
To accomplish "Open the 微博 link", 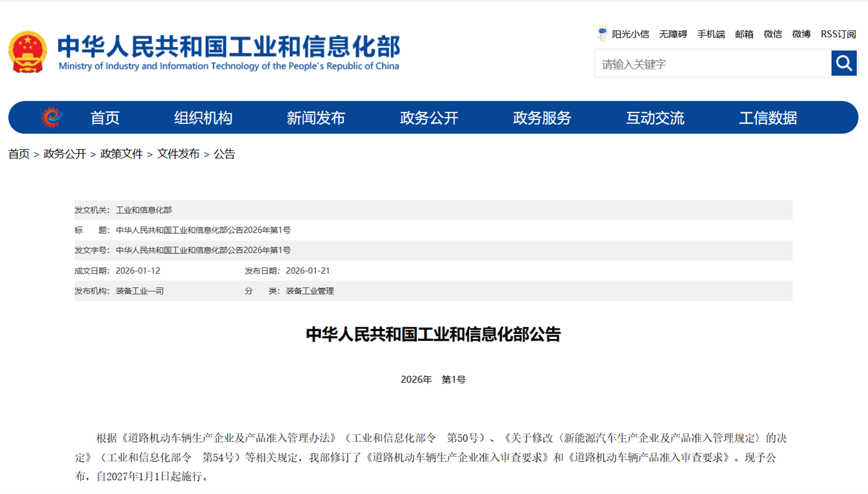I will [801, 34].
